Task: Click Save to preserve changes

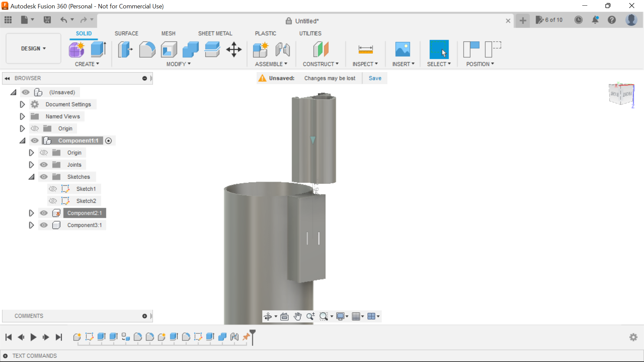Action: click(375, 78)
